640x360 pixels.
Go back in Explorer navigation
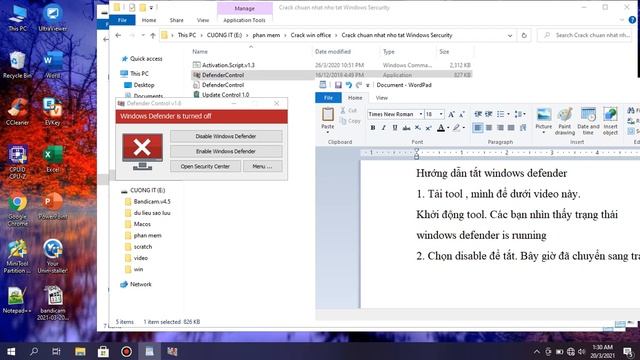(x=118, y=36)
